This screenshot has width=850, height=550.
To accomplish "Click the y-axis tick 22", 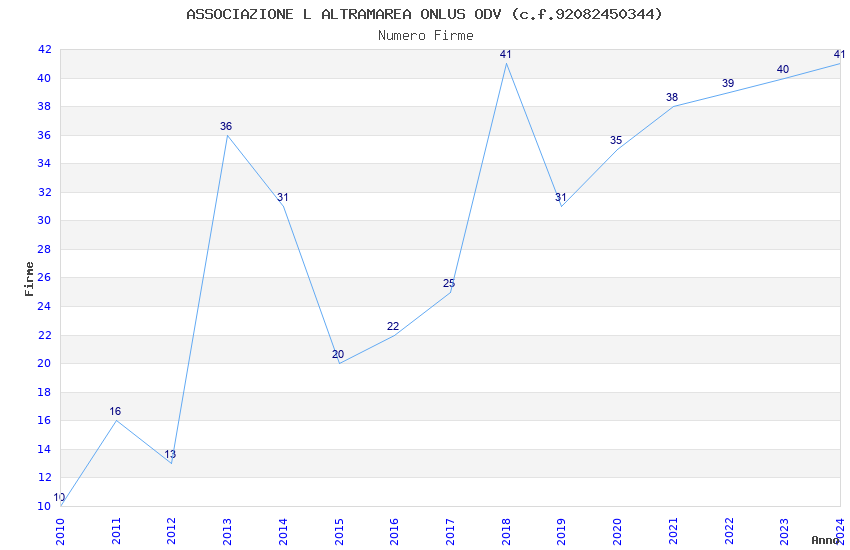I will tap(44, 335).
